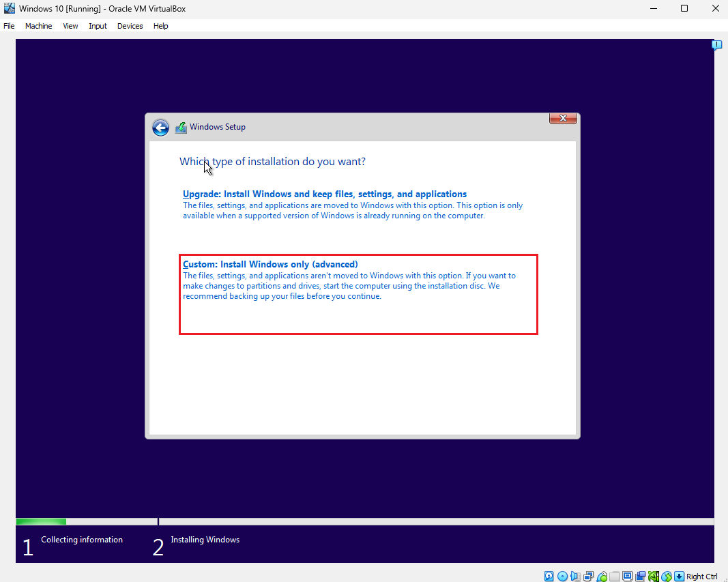
Task: Click the Windows Setup title icon
Action: (x=181, y=128)
